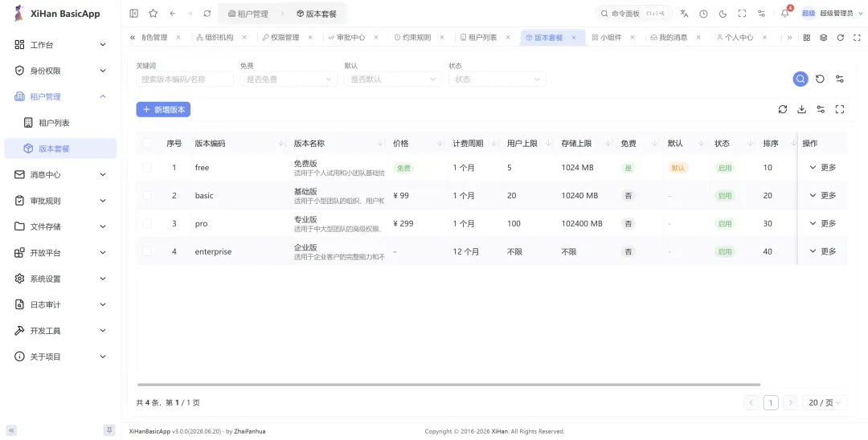Open filter settings icon beside reset
Image resolution: width=868 pixels, height=440 pixels.
[x=840, y=79]
